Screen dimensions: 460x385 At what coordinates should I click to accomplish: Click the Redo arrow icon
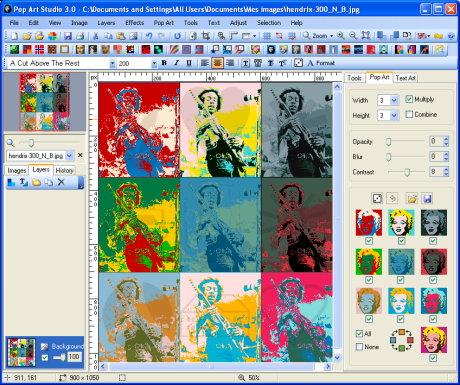click(161, 36)
